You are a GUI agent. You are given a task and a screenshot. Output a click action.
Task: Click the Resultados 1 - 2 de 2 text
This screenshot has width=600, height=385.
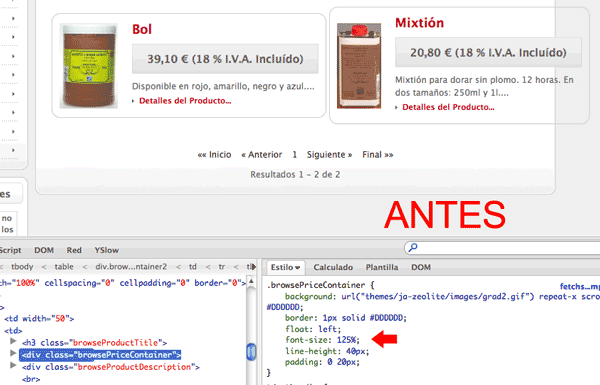295,175
